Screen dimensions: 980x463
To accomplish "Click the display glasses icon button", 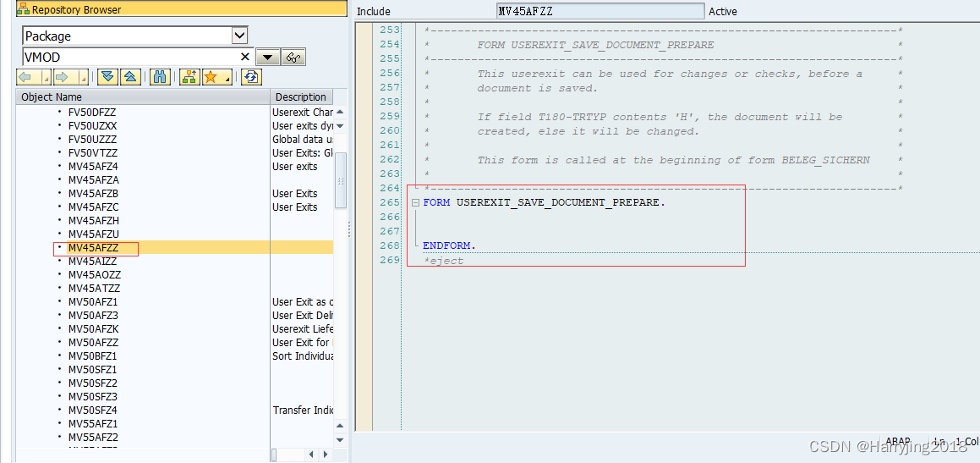I will pyautogui.click(x=293, y=58).
